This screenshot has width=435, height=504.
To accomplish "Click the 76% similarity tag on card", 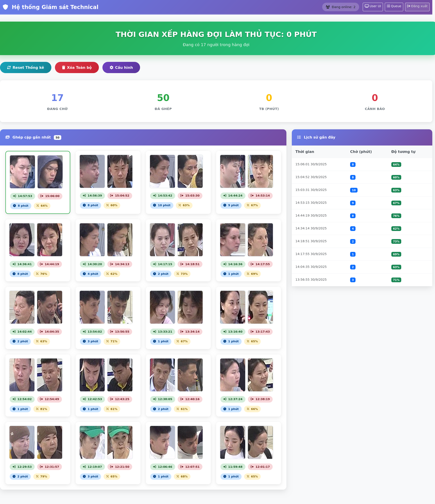I will click(42, 274).
